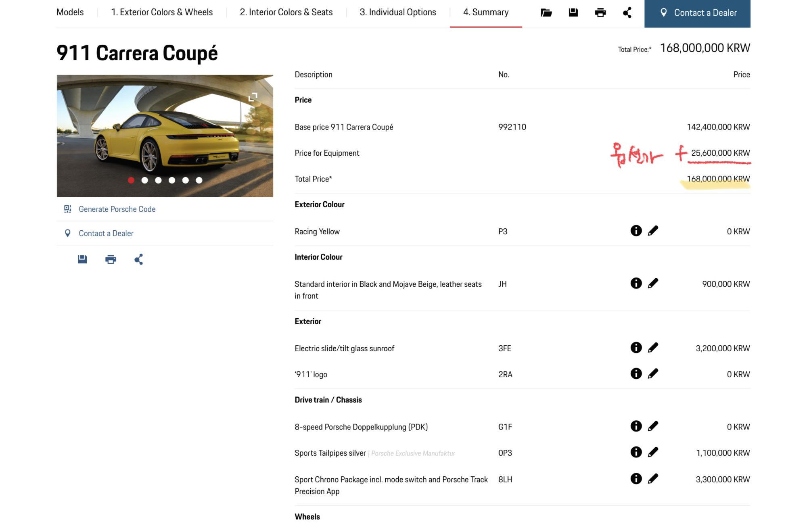Open saved configuration folder icon in header
Image resolution: width=807 pixels, height=532 pixels.
click(546, 13)
